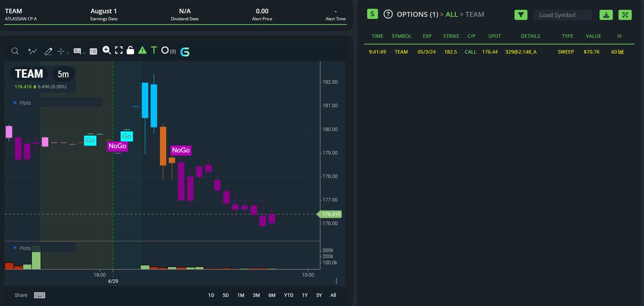Click the annotation comment icon

(77, 51)
